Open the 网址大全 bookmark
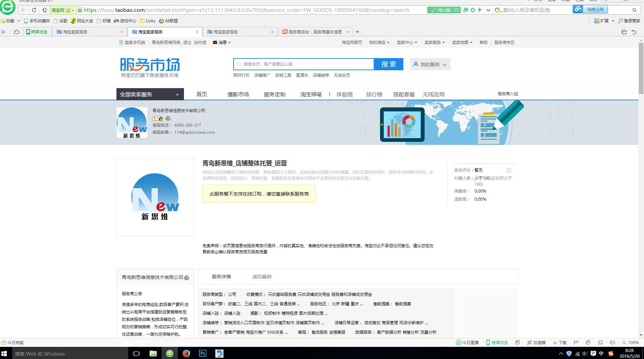Screen dimensions: 644x359 tap(82, 21)
